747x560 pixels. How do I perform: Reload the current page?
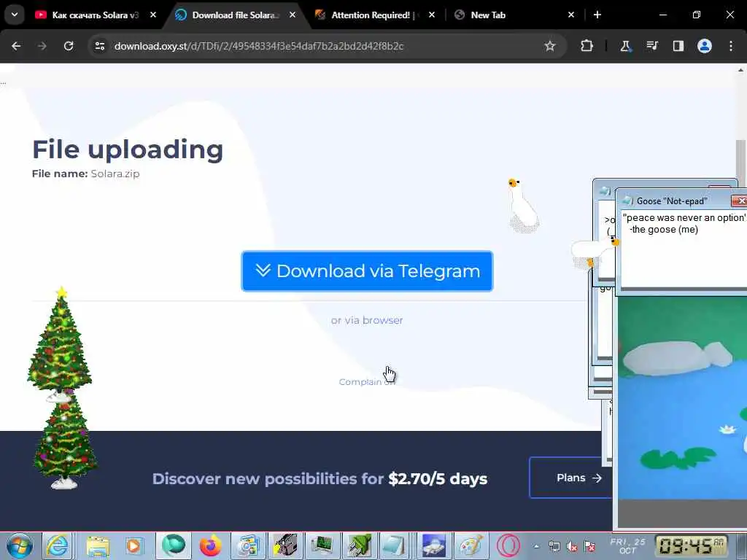[x=69, y=46]
